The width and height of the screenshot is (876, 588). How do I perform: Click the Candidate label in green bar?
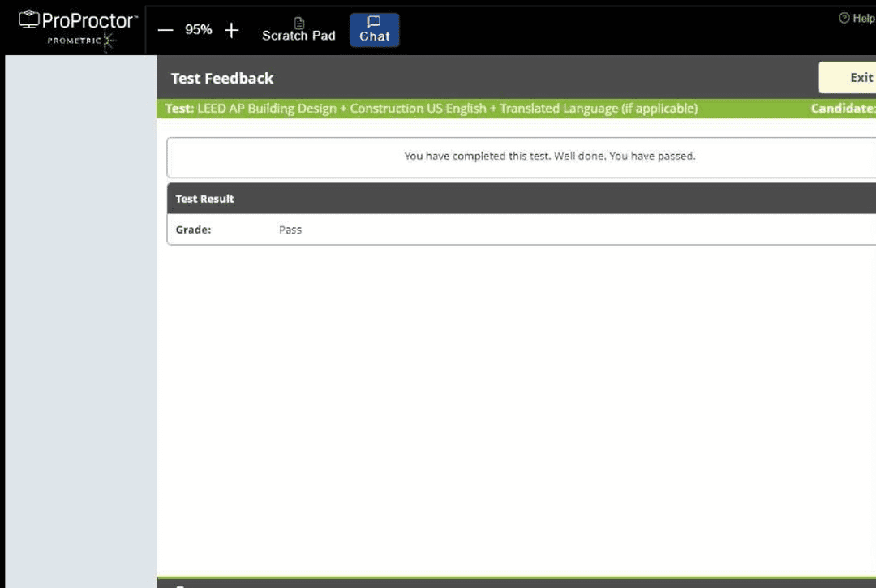coord(842,109)
